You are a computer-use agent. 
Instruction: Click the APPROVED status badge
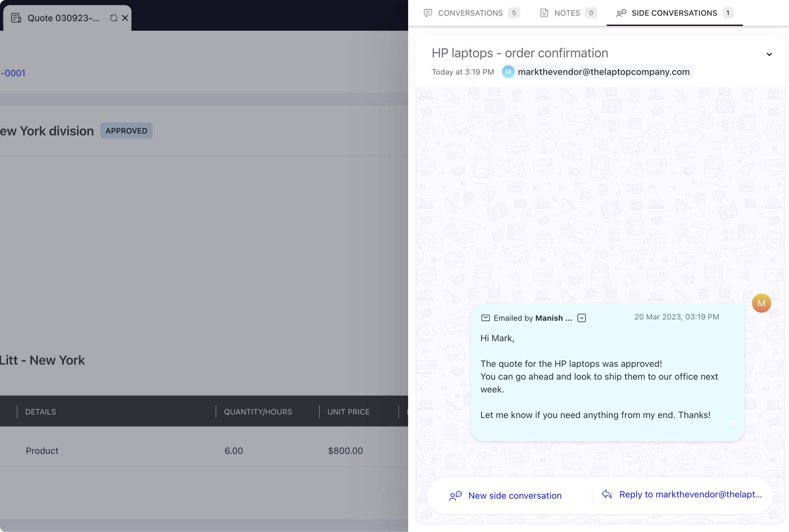coord(126,131)
